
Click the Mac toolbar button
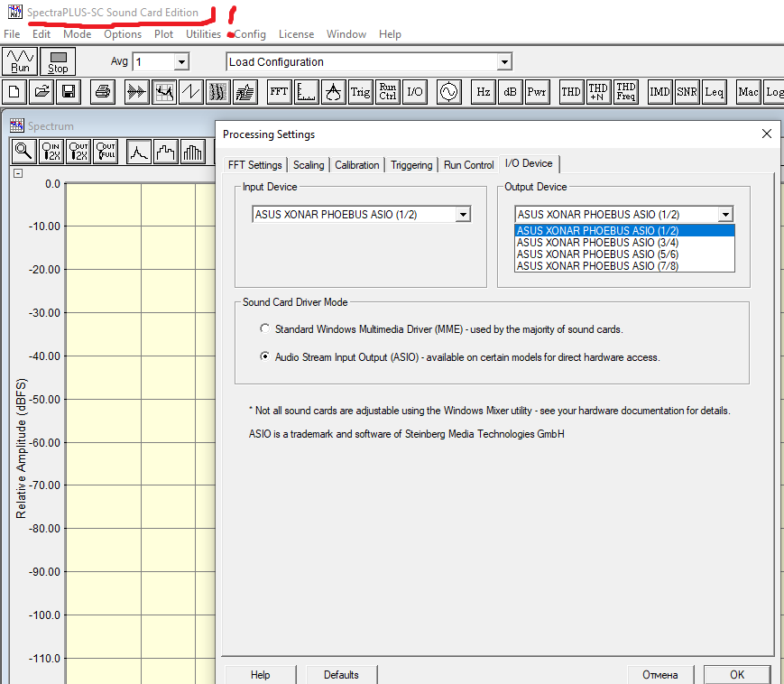tap(748, 91)
